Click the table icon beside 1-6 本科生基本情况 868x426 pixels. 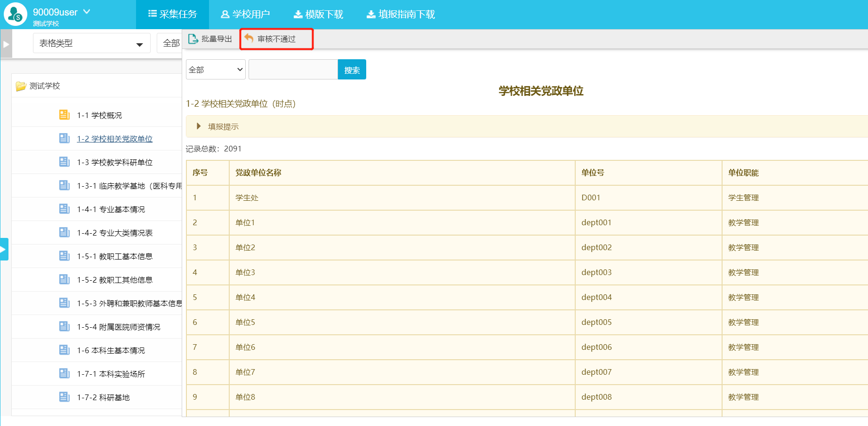pyautogui.click(x=64, y=350)
